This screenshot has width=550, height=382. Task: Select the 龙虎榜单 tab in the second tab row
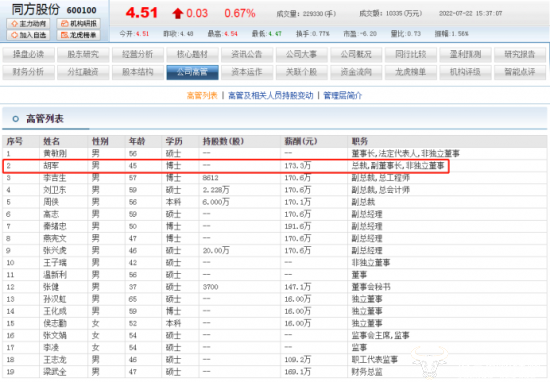point(411,72)
